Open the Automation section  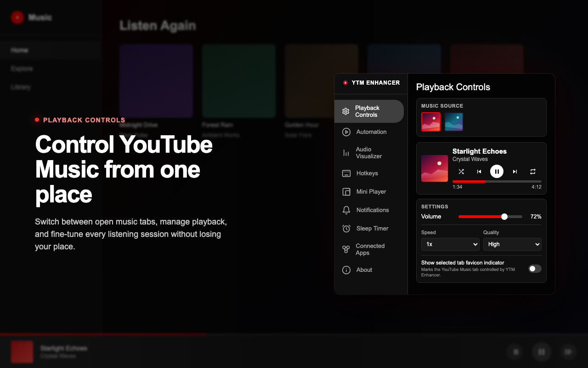(x=369, y=132)
